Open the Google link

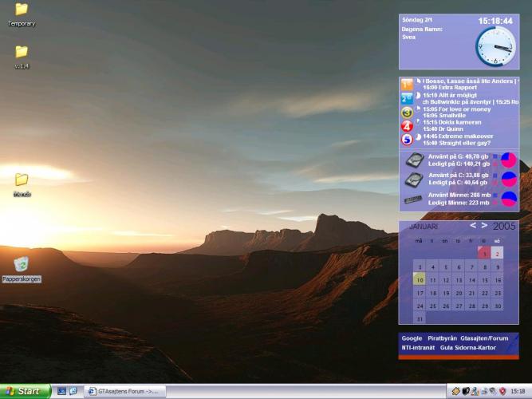coord(412,338)
